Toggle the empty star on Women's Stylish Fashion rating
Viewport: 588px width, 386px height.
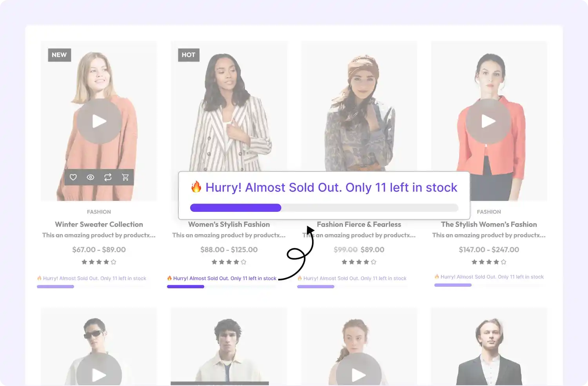coord(243,262)
